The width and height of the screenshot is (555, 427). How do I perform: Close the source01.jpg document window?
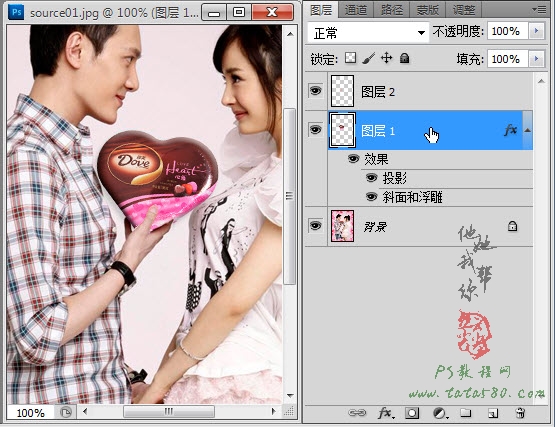click(x=272, y=13)
